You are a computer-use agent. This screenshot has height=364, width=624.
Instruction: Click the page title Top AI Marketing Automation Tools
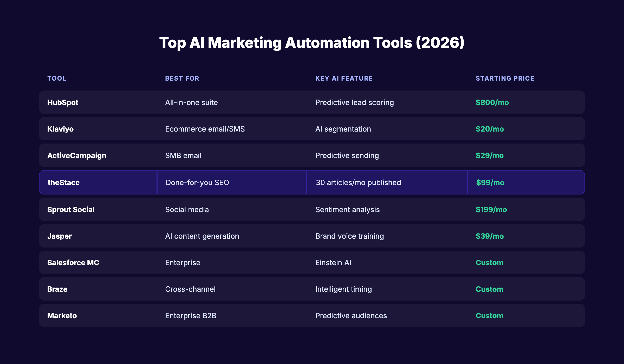click(x=312, y=43)
